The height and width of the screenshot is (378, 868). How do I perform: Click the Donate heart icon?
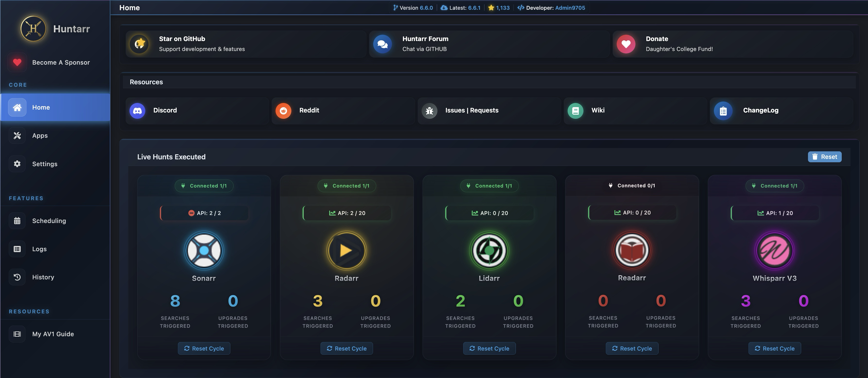point(626,44)
